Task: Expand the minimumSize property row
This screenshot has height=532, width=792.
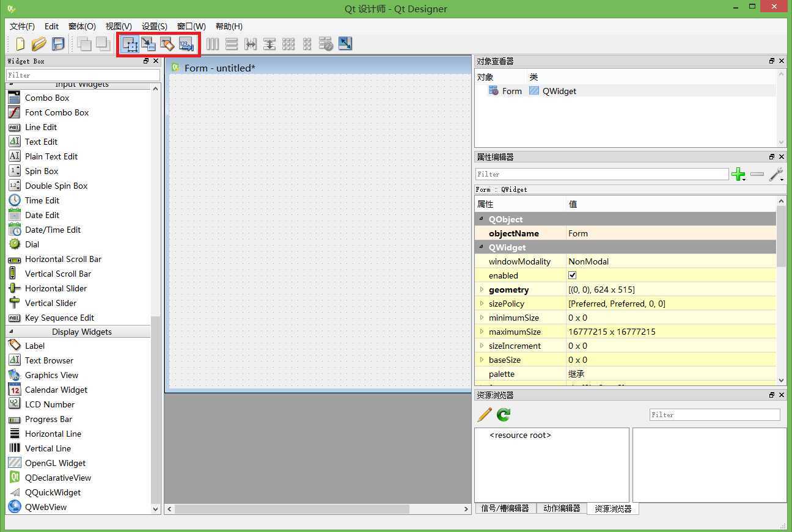Action: point(482,318)
